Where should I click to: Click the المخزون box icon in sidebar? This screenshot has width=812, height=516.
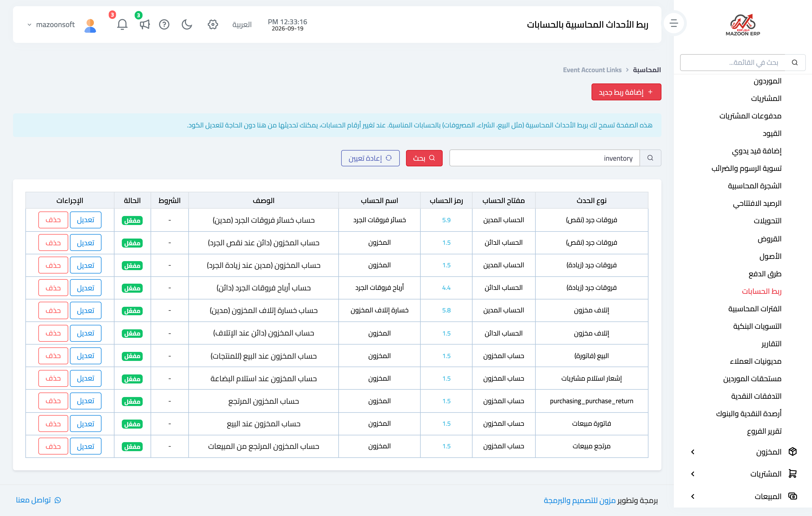click(x=793, y=452)
